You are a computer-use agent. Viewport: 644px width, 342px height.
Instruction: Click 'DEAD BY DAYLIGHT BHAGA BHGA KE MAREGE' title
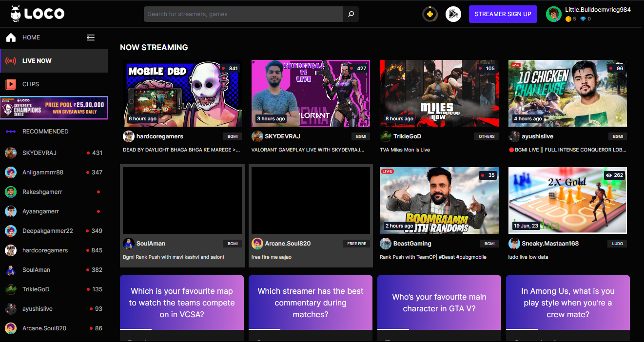pos(181,150)
